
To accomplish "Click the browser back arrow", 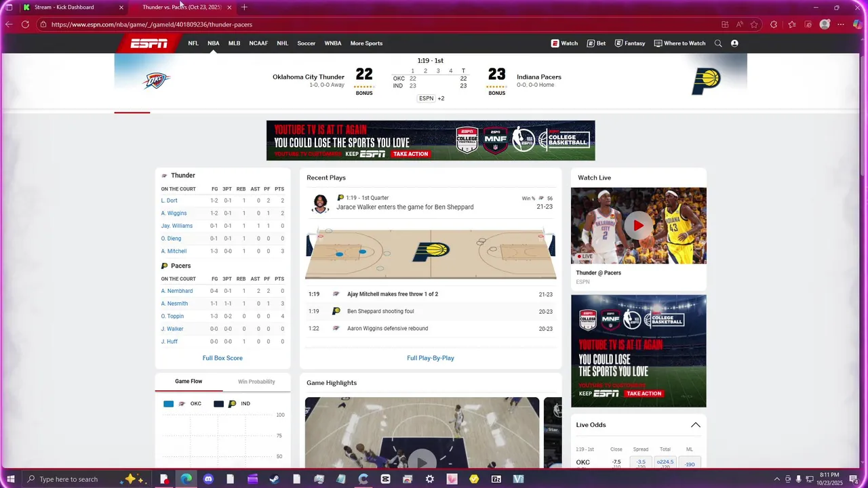I will [x=9, y=24].
